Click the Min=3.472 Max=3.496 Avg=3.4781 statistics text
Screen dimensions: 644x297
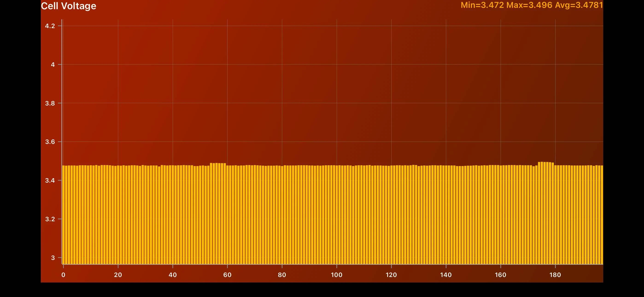pos(532,5)
